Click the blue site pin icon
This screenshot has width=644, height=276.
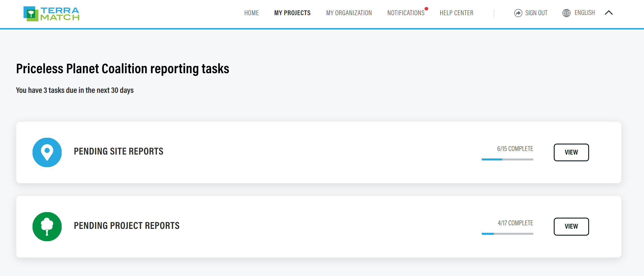point(47,152)
